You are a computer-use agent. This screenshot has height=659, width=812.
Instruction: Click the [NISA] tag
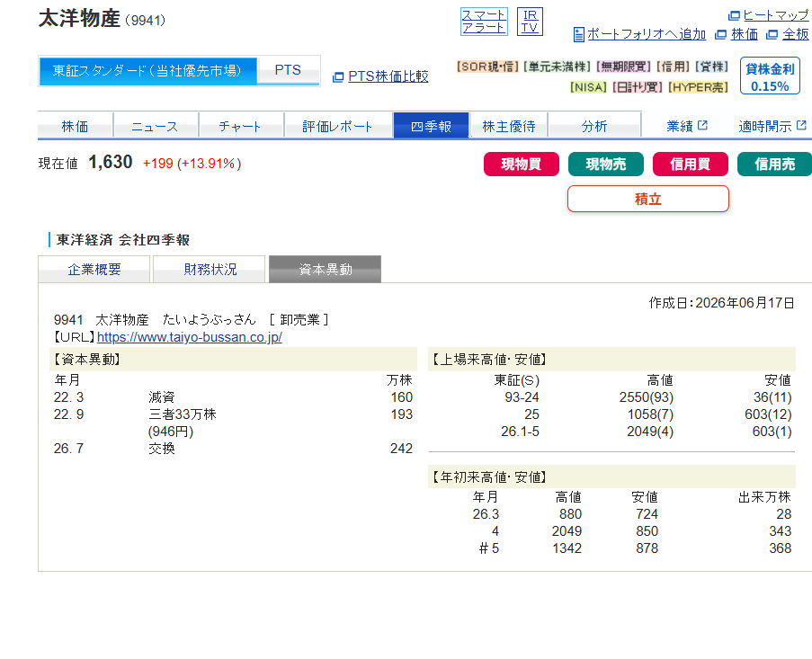(588, 87)
